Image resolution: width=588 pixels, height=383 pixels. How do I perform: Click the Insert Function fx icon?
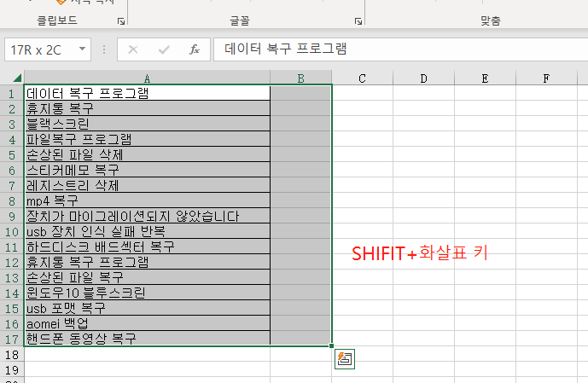tap(195, 49)
